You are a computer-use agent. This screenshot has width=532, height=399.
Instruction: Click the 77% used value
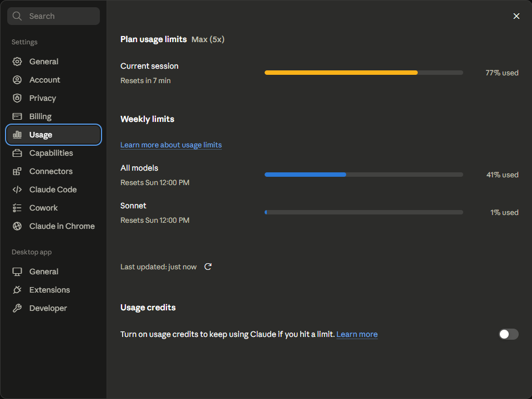pos(502,73)
